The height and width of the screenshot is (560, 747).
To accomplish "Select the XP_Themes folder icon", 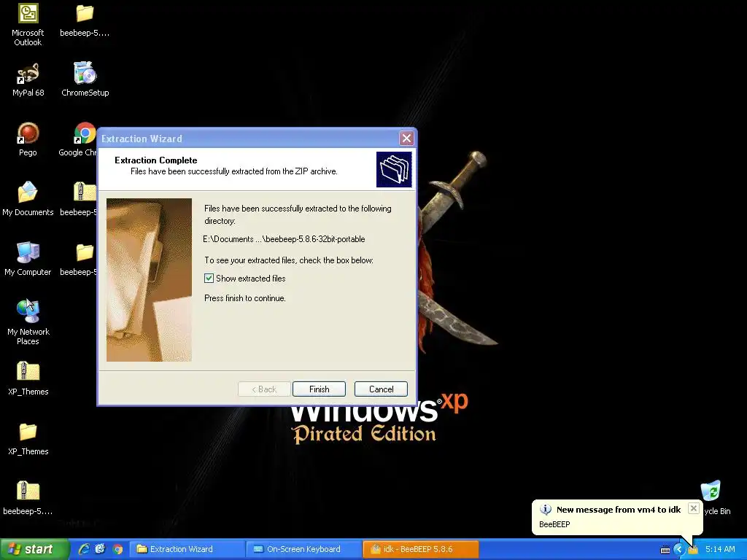I will click(x=28, y=439).
